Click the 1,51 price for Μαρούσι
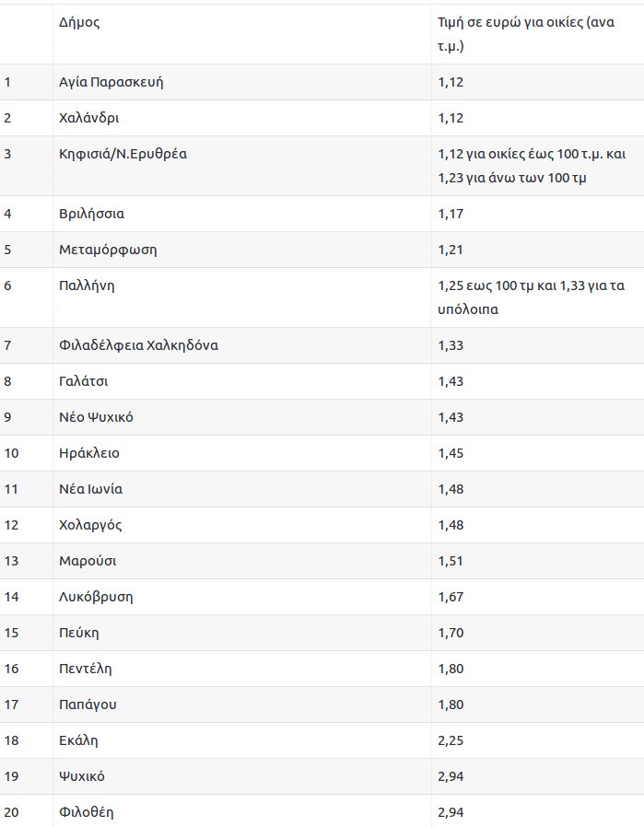644x827 pixels. pos(451,562)
